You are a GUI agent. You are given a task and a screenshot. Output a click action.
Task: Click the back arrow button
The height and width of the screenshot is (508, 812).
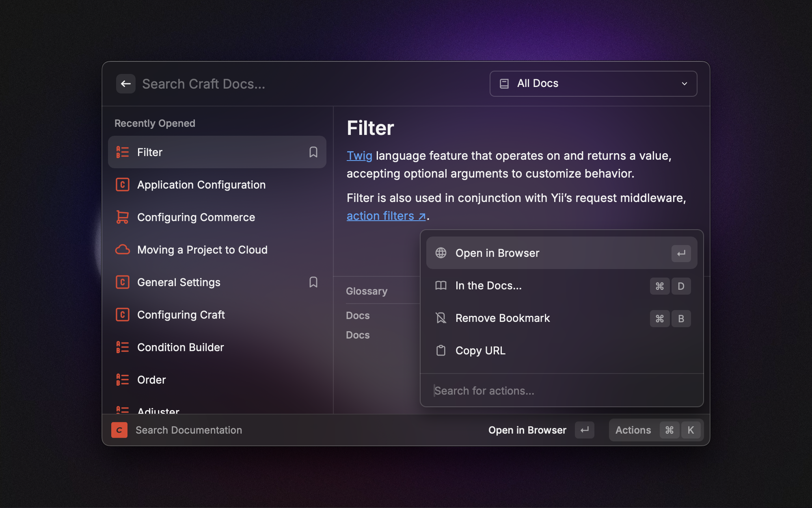tap(126, 84)
